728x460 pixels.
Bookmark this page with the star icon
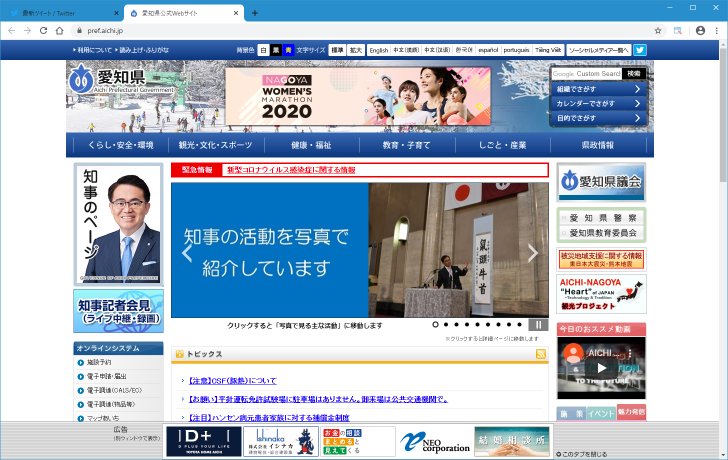click(658, 31)
